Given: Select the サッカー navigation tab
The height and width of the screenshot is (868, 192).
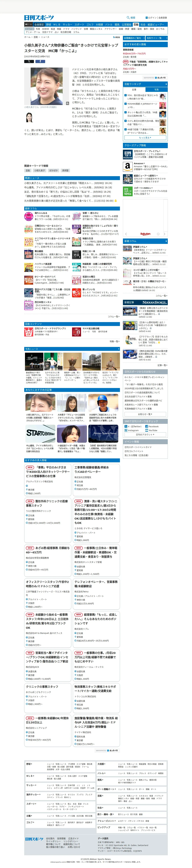Looking at the screenshot, I should coord(67,25).
